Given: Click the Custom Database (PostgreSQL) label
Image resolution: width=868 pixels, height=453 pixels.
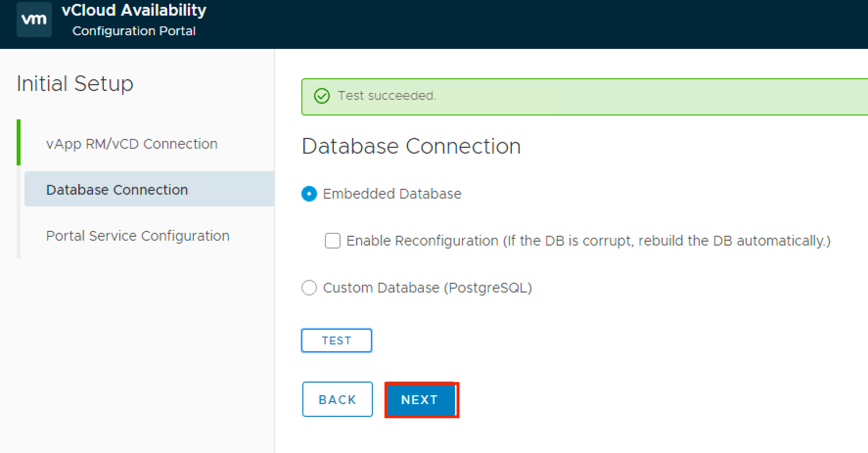Looking at the screenshot, I should coord(427,288).
